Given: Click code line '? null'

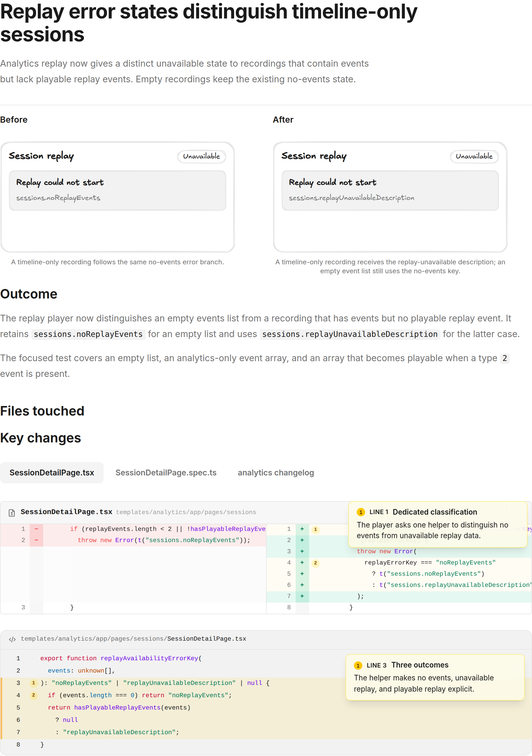Looking at the screenshot, I should pyautogui.click(x=67, y=720).
